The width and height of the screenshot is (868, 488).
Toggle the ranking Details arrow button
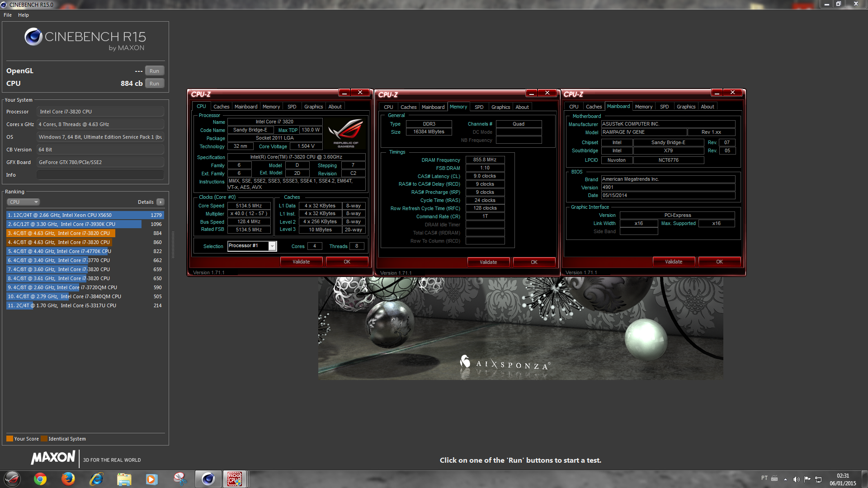click(x=160, y=202)
